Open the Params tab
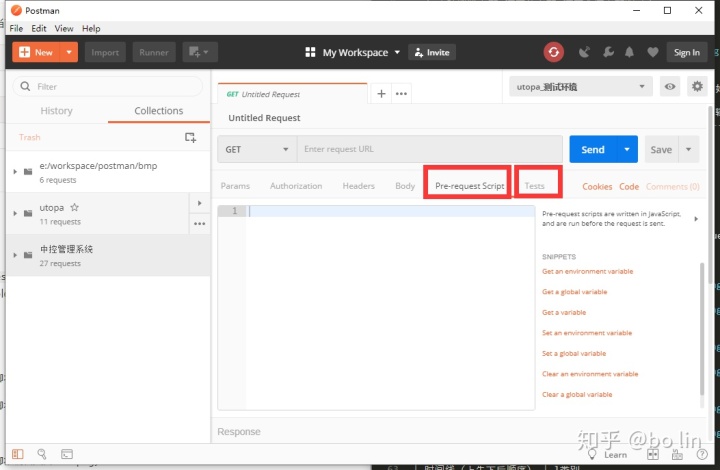The width and height of the screenshot is (720, 470). (x=235, y=186)
